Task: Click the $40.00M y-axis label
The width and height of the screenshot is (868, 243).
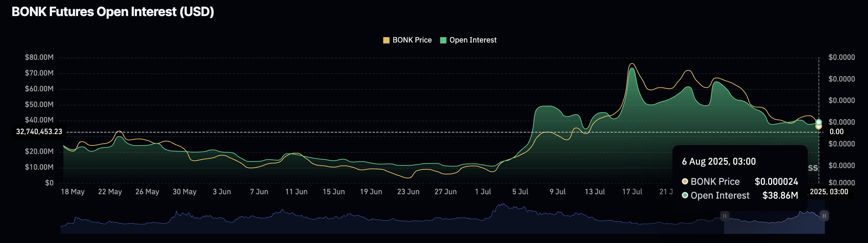Action: coord(39,120)
